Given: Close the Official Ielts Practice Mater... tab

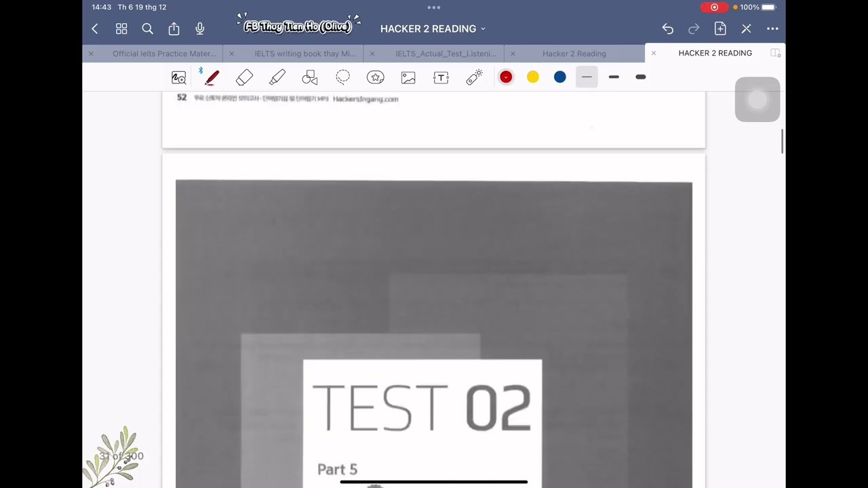Looking at the screenshot, I should point(91,54).
